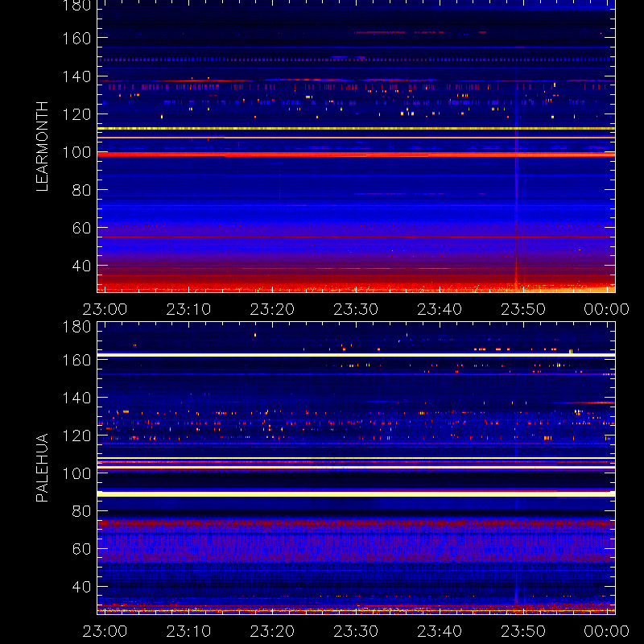644x644 pixels.
Task: Pick the 140 frequency label on the Learmonth axis
Action: 76,76
